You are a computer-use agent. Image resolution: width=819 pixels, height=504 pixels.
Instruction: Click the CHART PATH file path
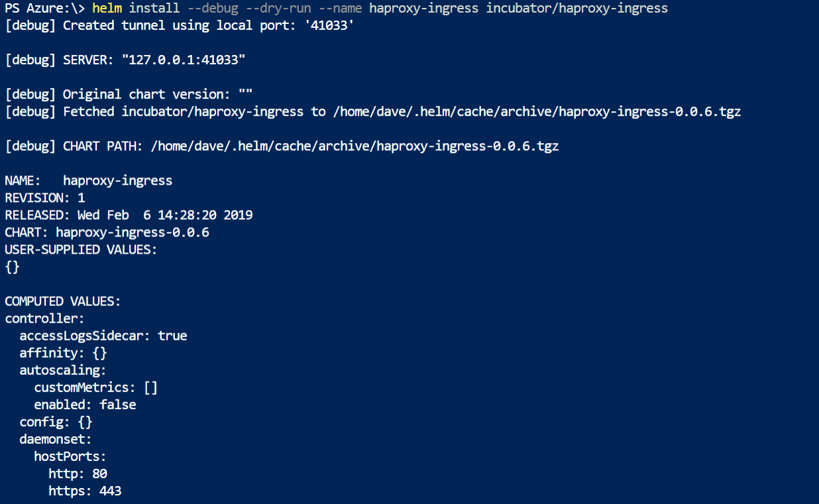(x=355, y=146)
